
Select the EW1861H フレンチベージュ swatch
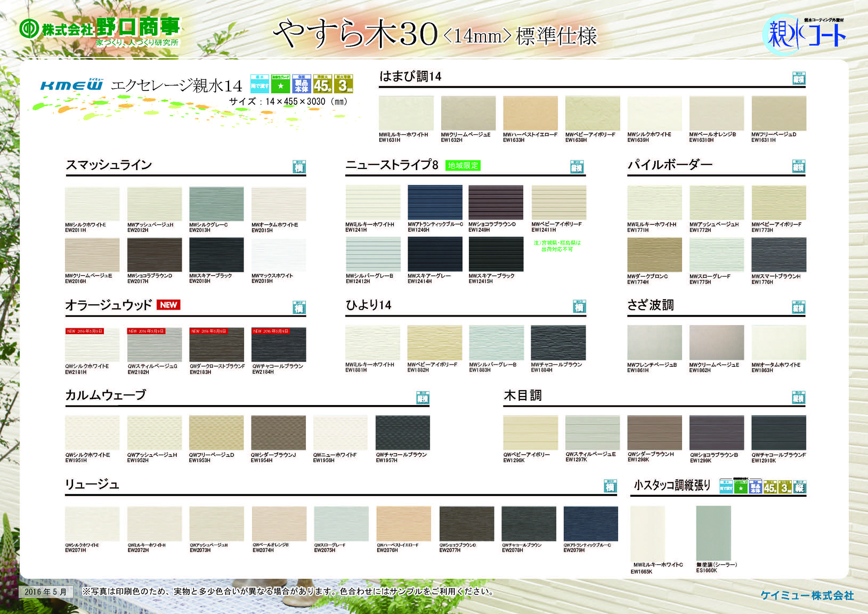pos(654,342)
